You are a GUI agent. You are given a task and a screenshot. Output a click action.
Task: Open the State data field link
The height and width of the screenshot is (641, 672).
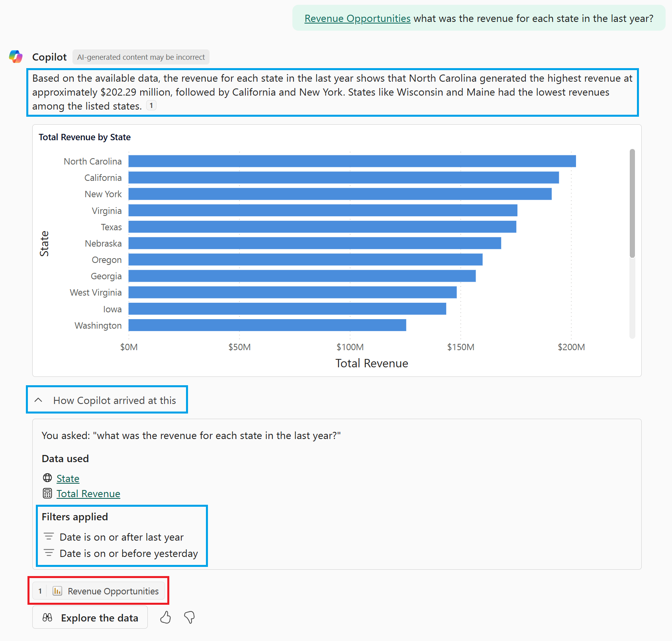click(68, 478)
